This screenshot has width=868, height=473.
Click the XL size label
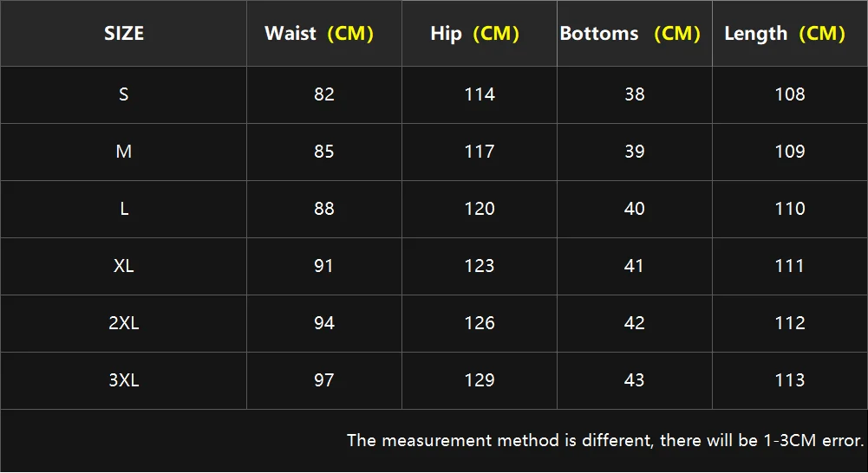[x=124, y=266]
